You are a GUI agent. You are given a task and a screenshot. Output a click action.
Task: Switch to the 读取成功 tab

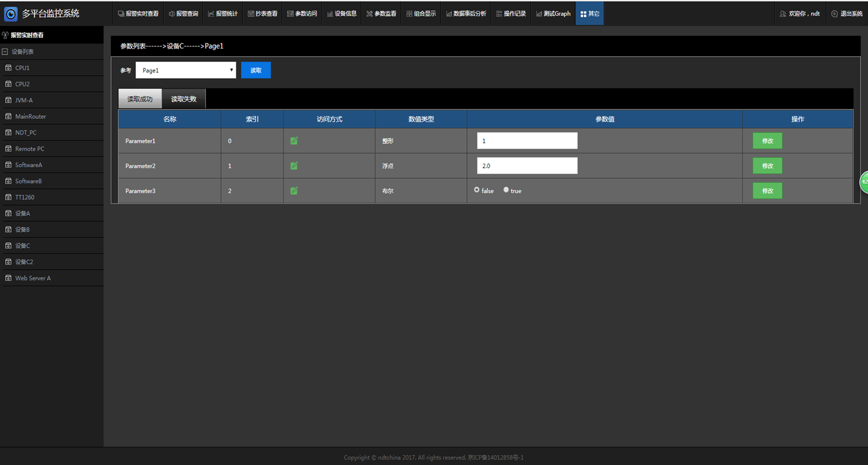point(140,99)
